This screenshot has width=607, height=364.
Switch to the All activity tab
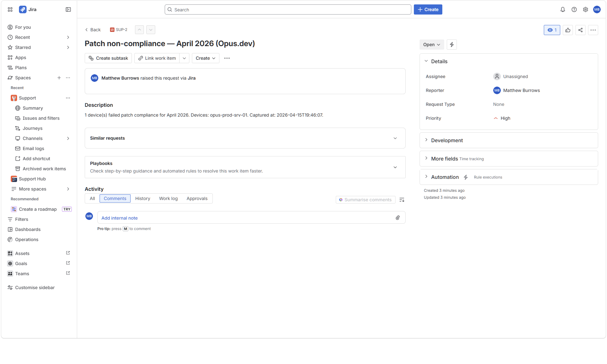(92, 198)
